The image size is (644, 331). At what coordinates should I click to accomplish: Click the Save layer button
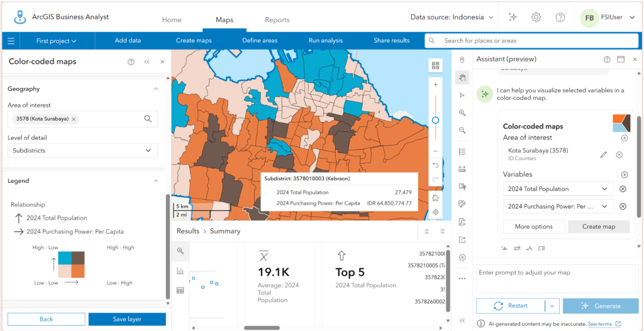click(x=127, y=319)
